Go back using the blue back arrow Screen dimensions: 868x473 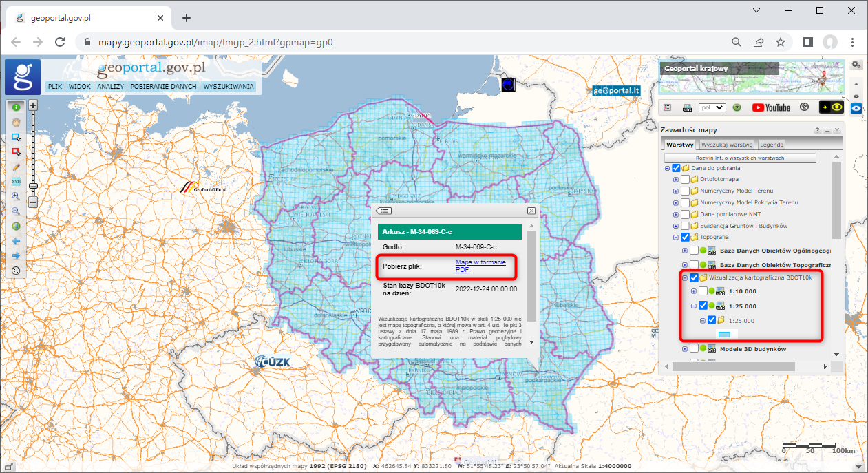click(x=16, y=239)
